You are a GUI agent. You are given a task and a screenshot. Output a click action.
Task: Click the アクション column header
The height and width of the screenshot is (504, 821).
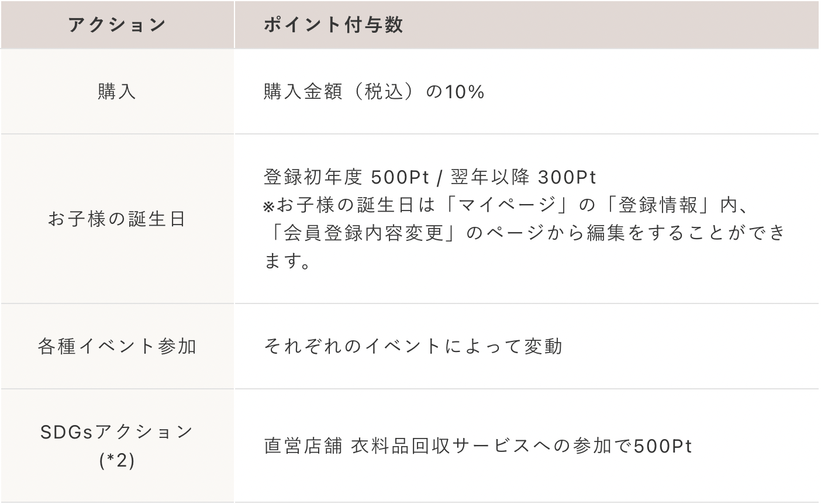pos(117,25)
